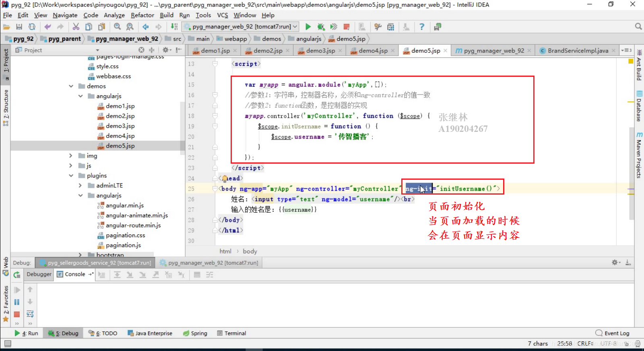Viewport: 644px width, 351px height.
Task: Click Collapse All icon in Project panel
Action: (x=152, y=50)
